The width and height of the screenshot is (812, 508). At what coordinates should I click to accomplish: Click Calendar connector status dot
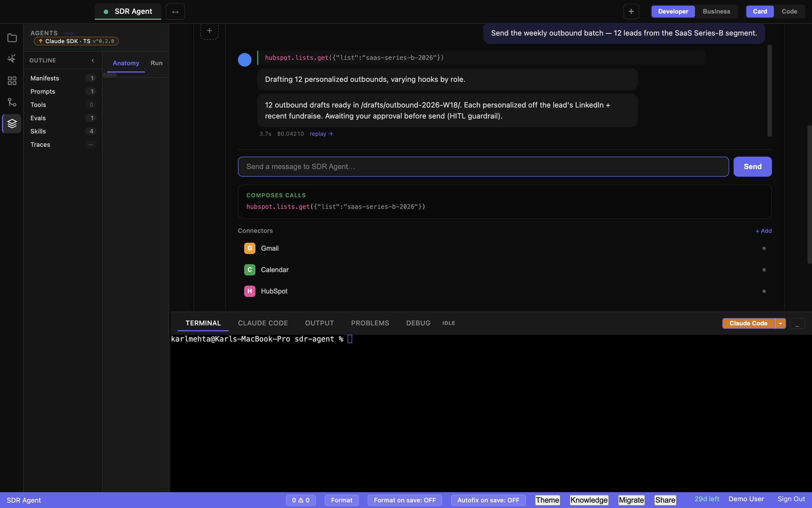(x=764, y=270)
